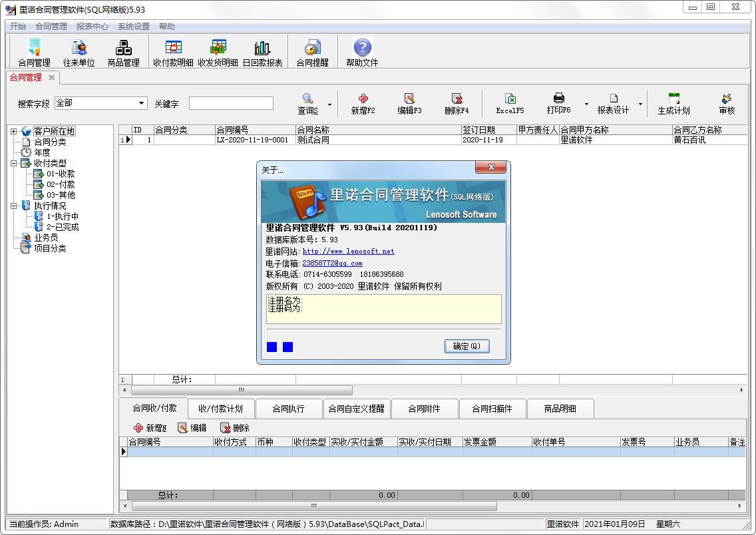Close the 关于 dialog with X
The width and height of the screenshot is (756, 535).
(x=491, y=167)
